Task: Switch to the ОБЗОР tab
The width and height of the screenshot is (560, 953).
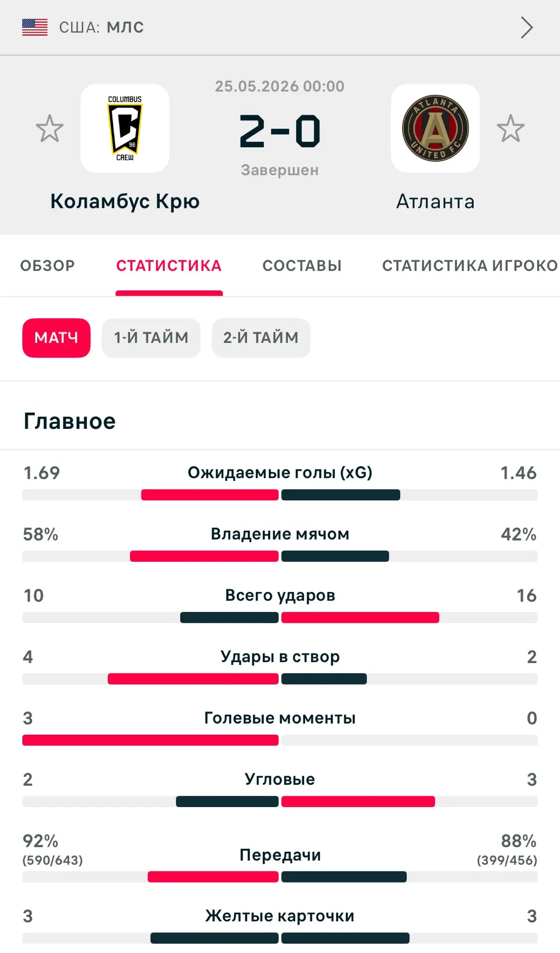Action: [48, 266]
